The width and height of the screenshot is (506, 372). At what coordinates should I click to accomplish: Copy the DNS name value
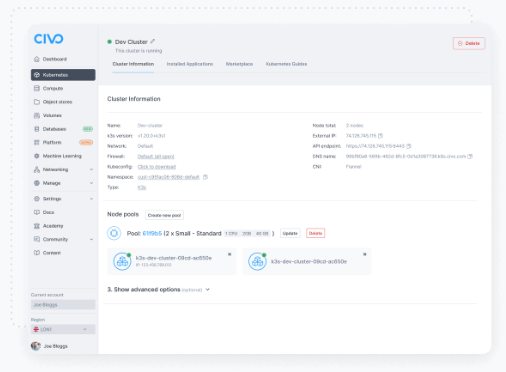(470, 156)
